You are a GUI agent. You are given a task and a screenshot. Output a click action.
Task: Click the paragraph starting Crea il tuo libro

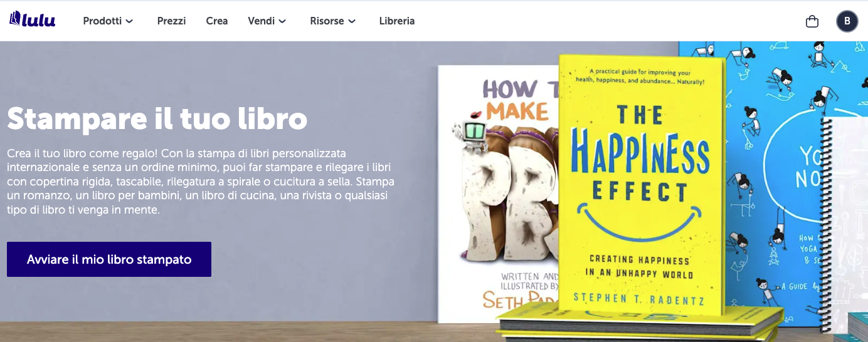201,182
